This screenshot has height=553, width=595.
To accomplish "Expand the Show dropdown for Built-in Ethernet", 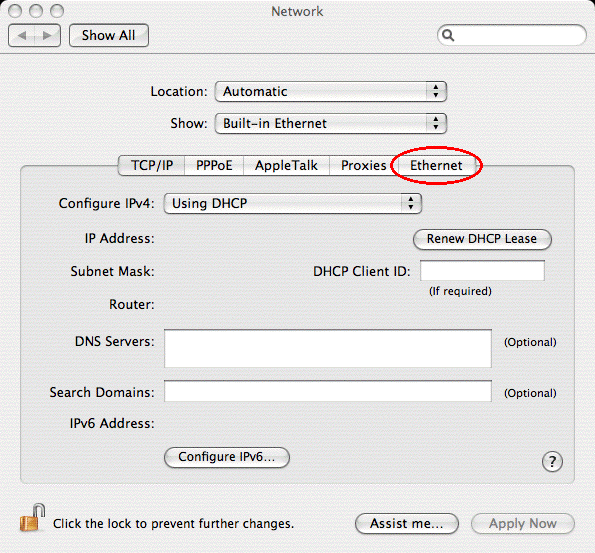I will tap(331, 123).
